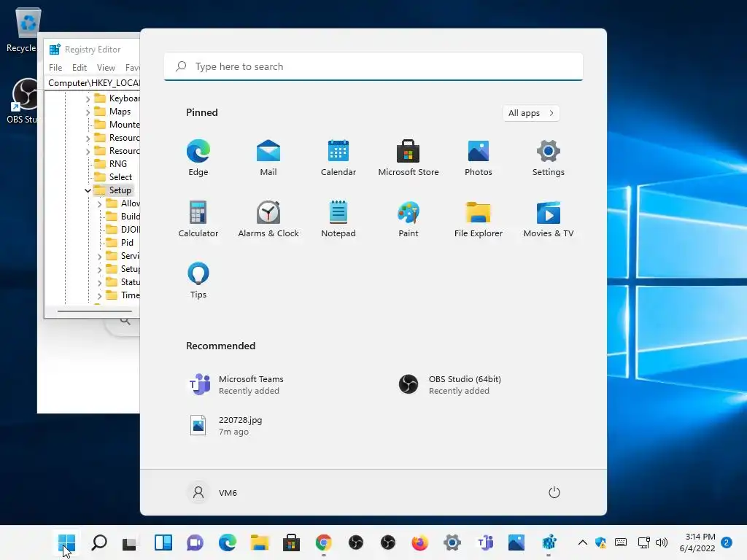Click the Type here to search box
This screenshot has width=747, height=560.
(x=373, y=66)
